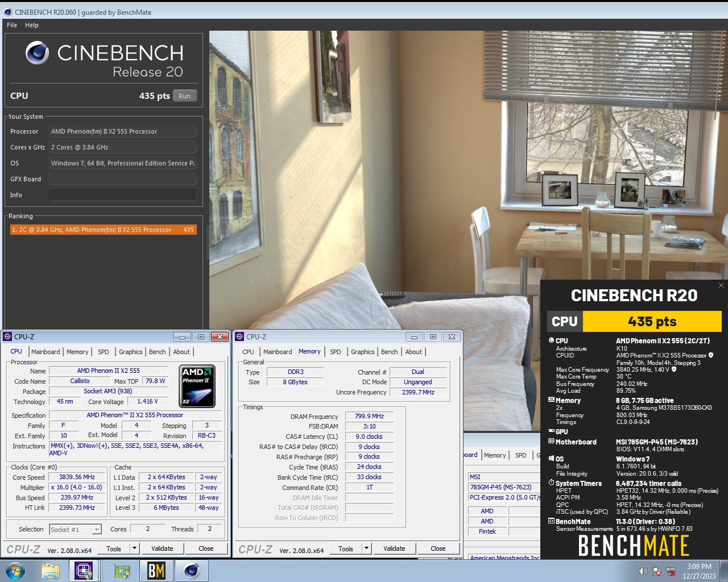Click the BenchMate version icon in the overlay
Viewport: 728px width, 582px height.
pos(551,521)
